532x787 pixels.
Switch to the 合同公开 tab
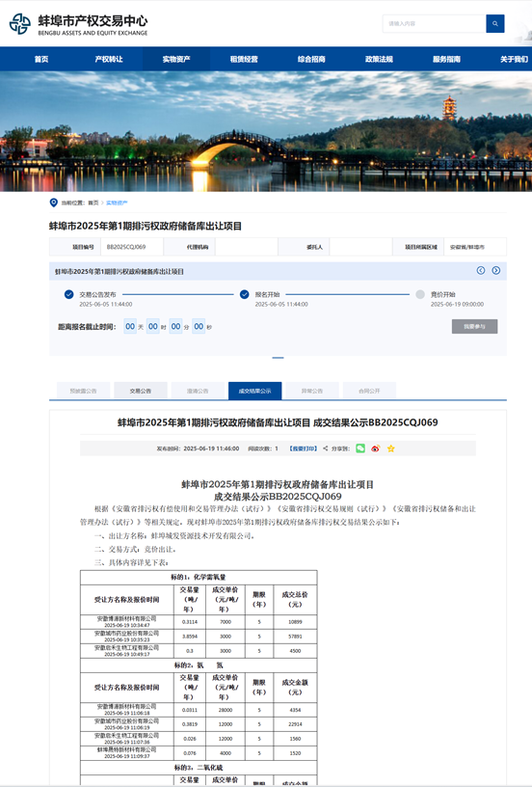tap(369, 391)
